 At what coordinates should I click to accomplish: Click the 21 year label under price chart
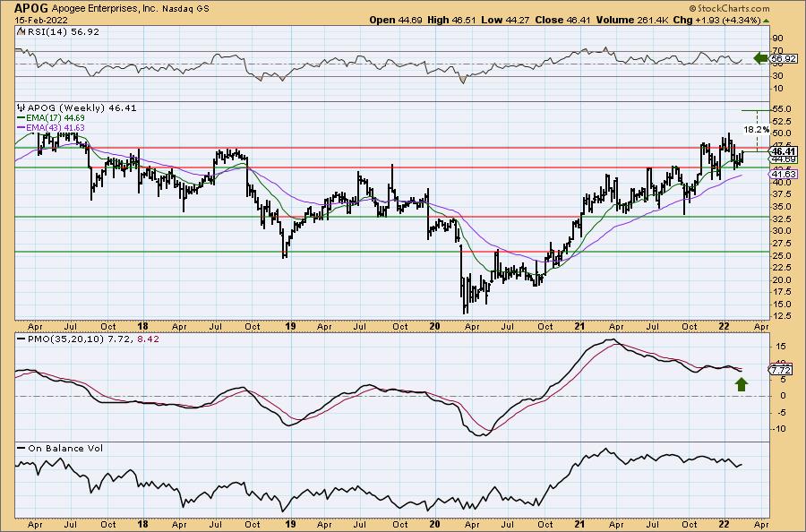(579, 326)
